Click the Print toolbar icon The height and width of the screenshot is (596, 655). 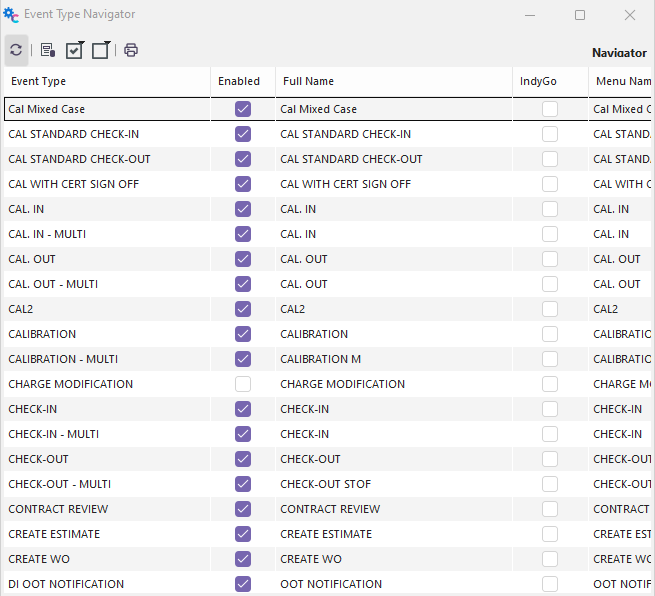(131, 50)
